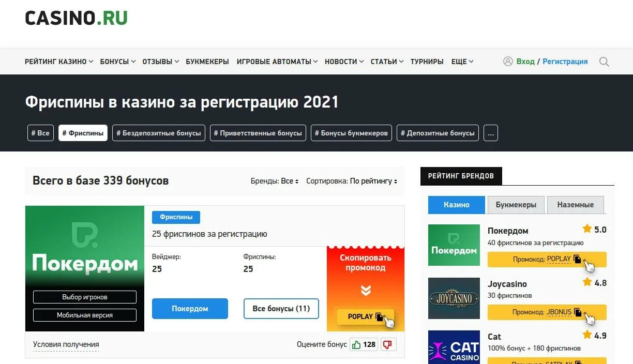
Task: Open sidebar Покердом logo thumbnail
Action: coord(454,245)
